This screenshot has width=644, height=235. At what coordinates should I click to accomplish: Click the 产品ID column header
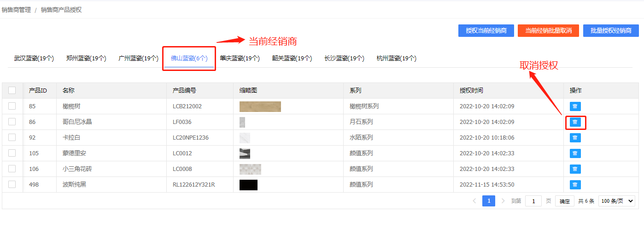(38, 91)
